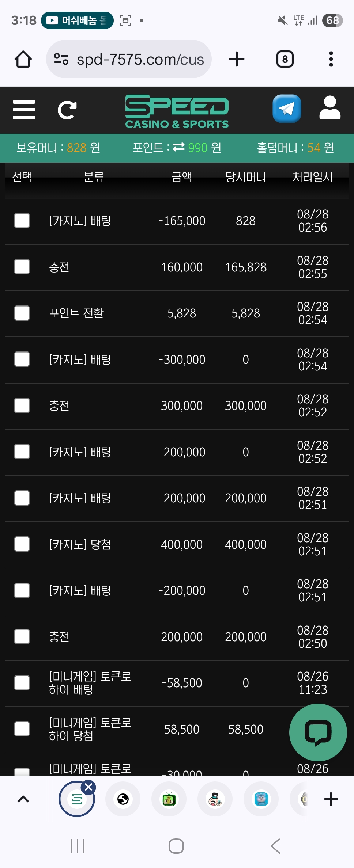This screenshot has width=354, height=868.
Task: Tap the spd-7575.com address field
Action: pyautogui.click(x=129, y=59)
